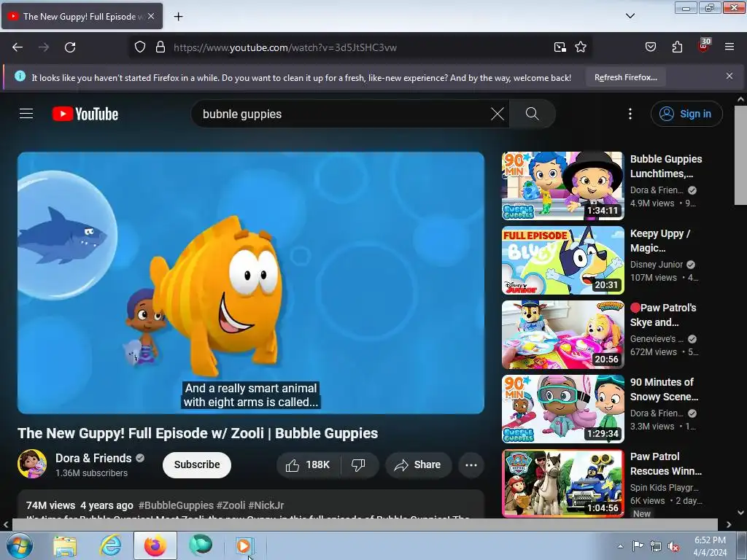Click Spin Kids Playgr... channel name
Viewport: 747px width, 560px height.
click(664, 488)
